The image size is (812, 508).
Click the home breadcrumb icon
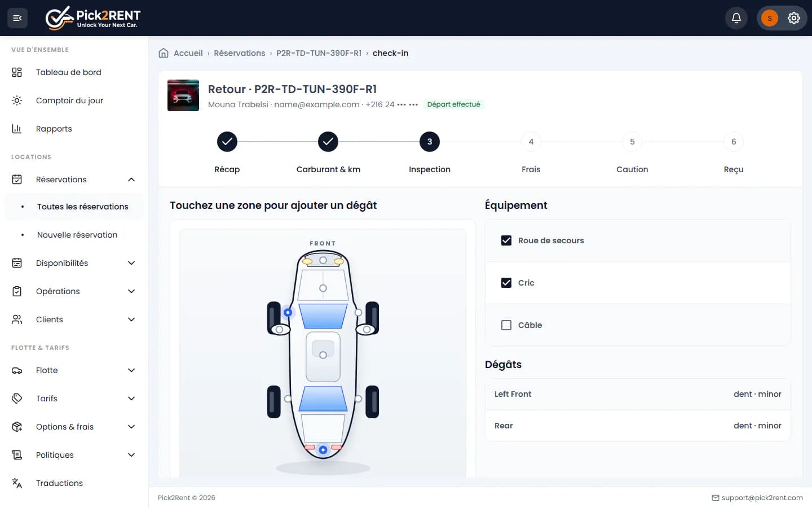pos(164,53)
